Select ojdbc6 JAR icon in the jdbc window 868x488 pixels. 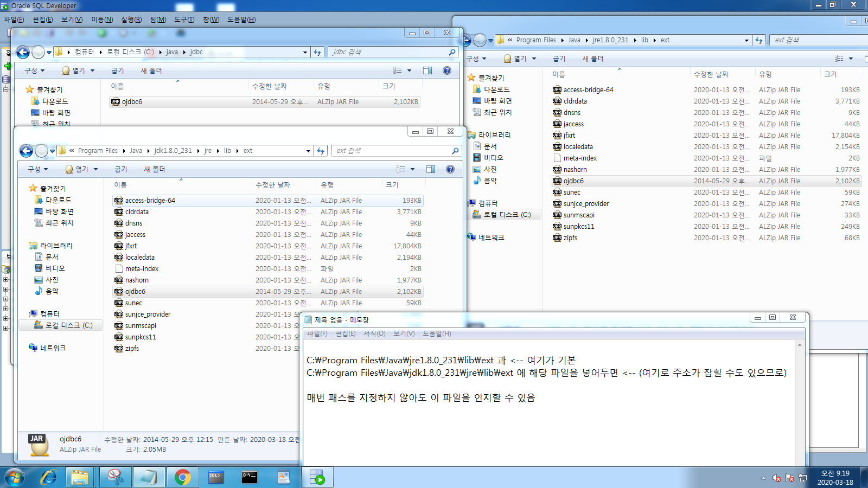pyautogui.click(x=116, y=101)
